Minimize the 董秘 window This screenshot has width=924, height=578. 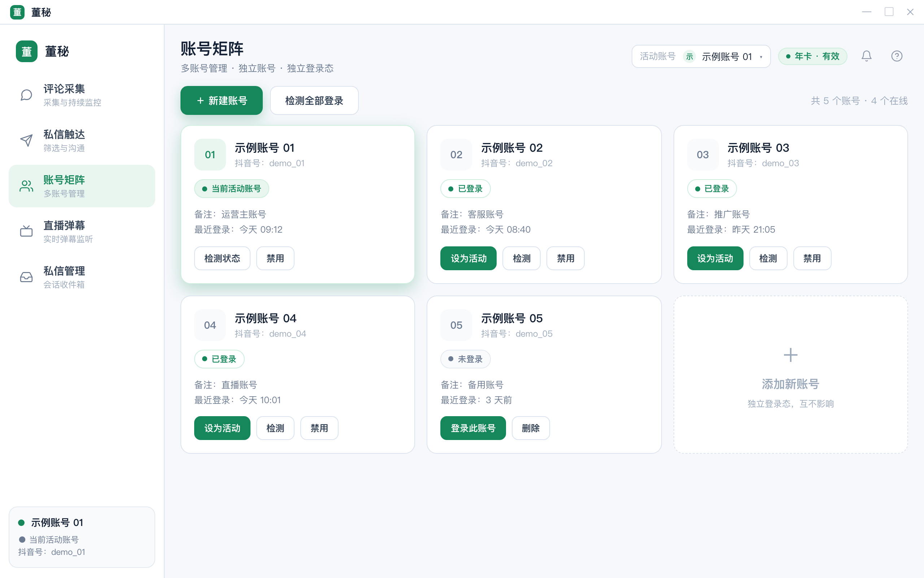coord(867,12)
